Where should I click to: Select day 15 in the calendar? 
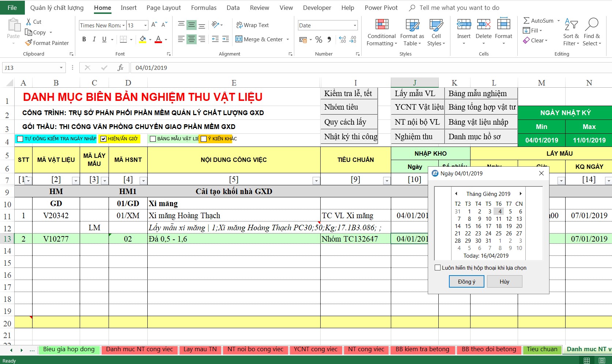tap(468, 226)
